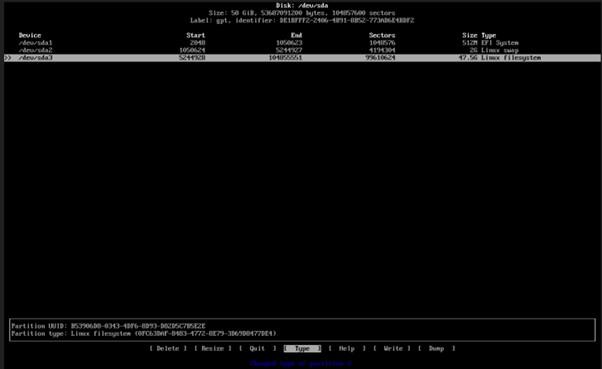
Task: Click sectors count 1048576 of sda1
Action: [x=382, y=43]
